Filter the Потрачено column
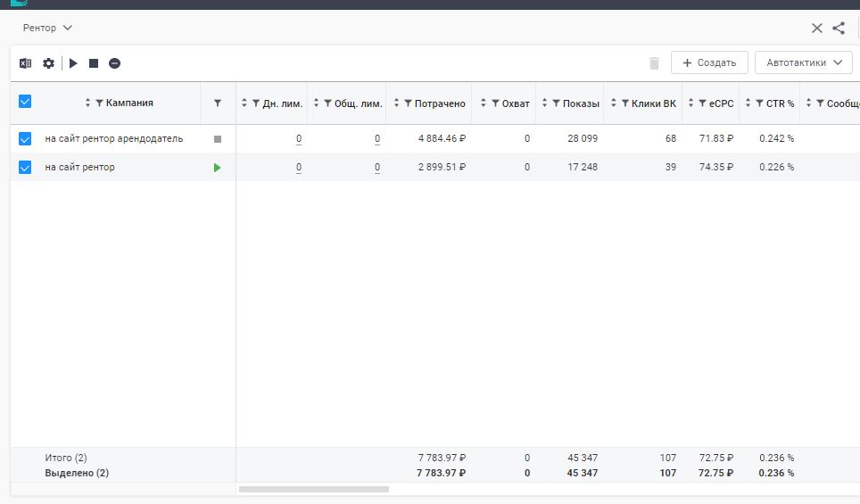This screenshot has width=860, height=504. pos(408,103)
